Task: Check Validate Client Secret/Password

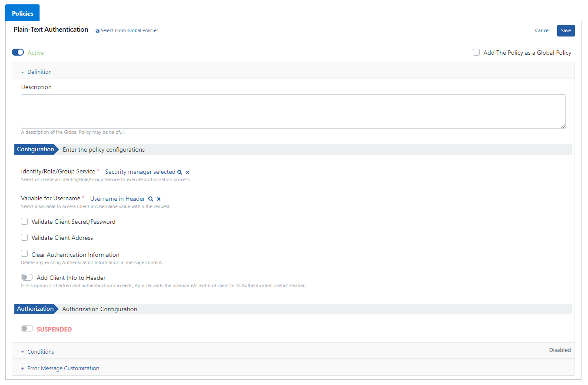Action: [x=25, y=222]
